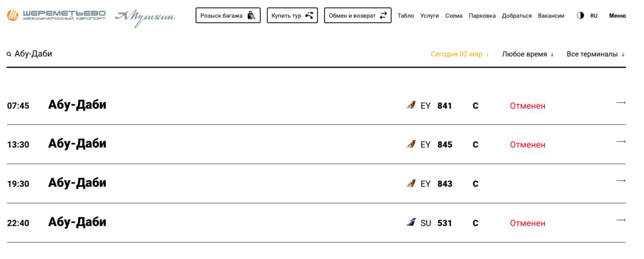
Task: Open the Вакансии careers link
Action: point(551,16)
